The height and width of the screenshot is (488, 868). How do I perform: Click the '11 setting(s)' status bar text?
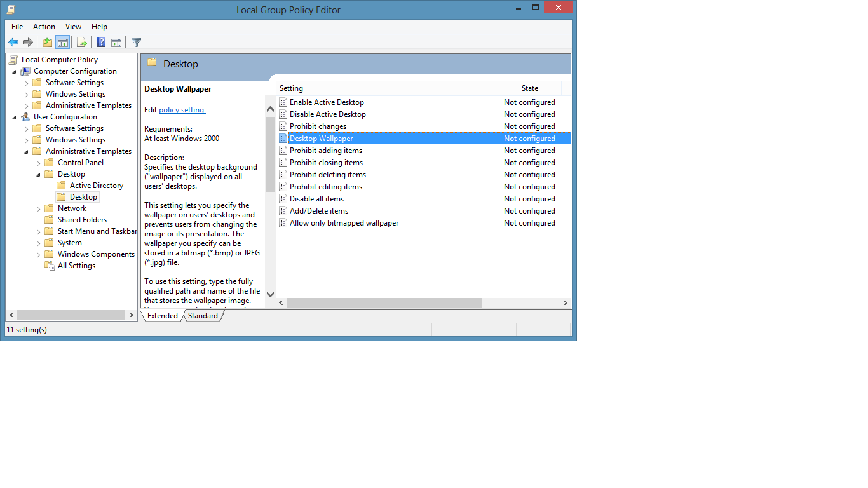pyautogui.click(x=27, y=330)
